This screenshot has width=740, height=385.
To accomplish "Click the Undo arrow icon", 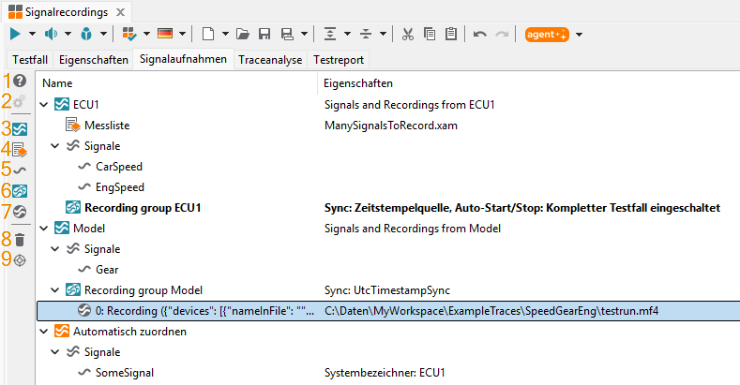I will click(x=480, y=34).
